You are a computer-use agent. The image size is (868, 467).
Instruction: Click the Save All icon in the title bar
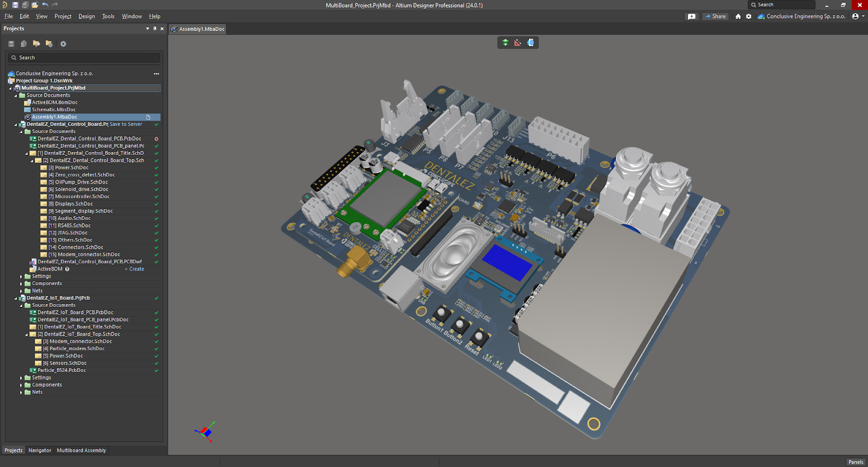[25, 5]
